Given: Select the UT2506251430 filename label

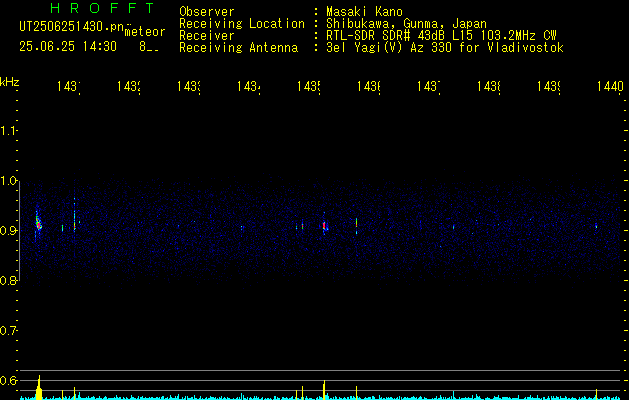Looking at the screenshot, I should pos(72,27).
